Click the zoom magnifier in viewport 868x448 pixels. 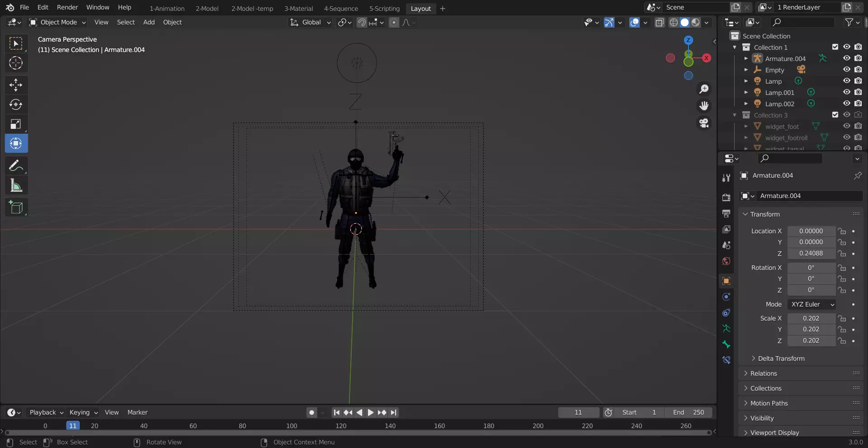point(704,89)
